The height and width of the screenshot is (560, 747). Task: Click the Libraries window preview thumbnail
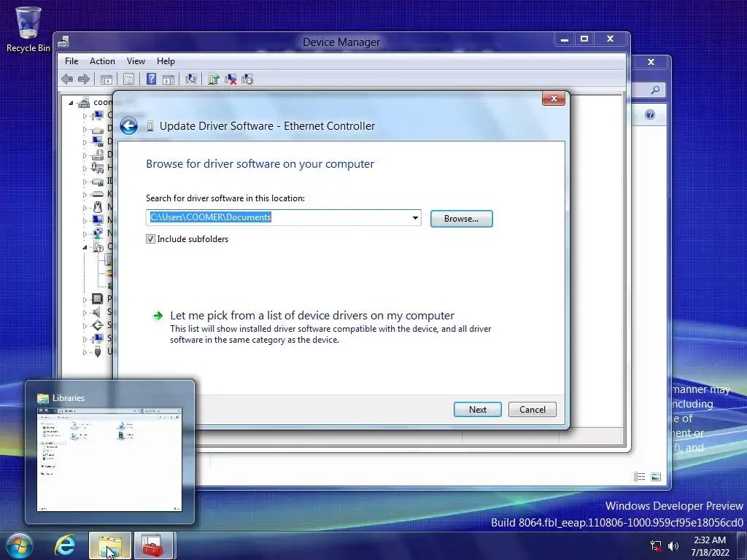(x=109, y=459)
